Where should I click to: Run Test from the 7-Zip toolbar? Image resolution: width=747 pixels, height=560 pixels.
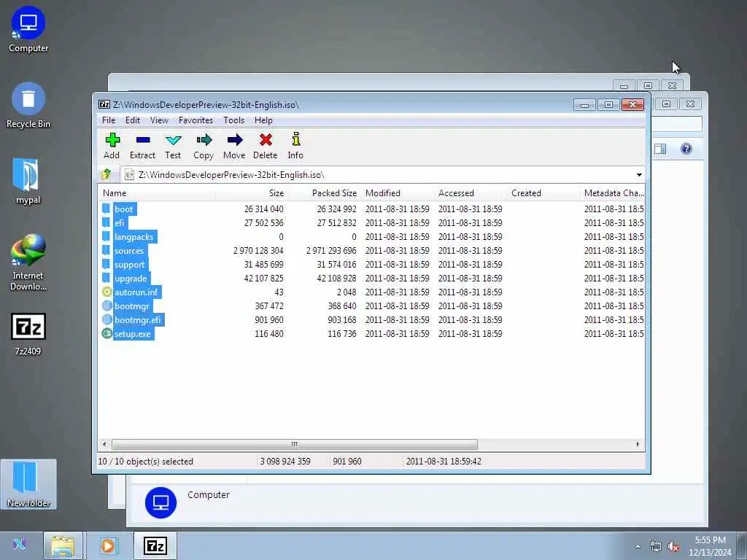pos(173,140)
